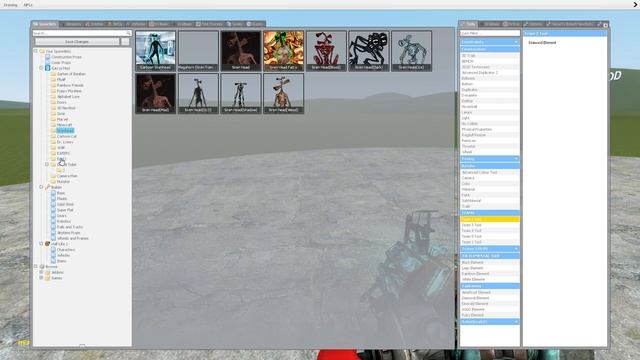
Task: Select the Advanced Duplicator 2 tool
Action: (x=490, y=73)
